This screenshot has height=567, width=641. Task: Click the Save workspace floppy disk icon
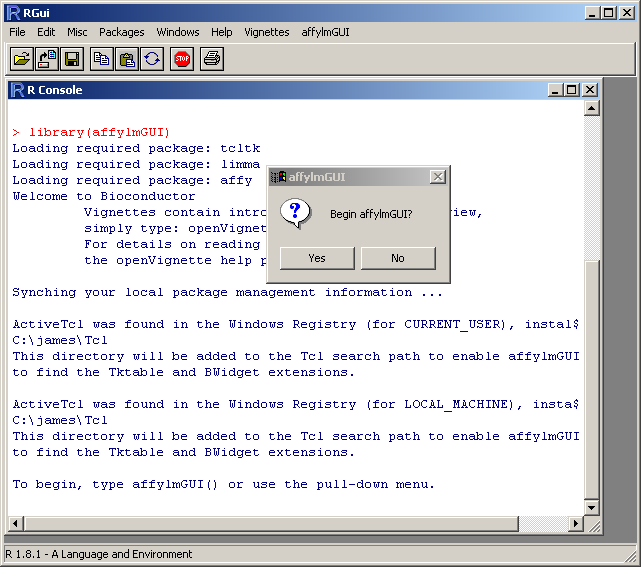(x=72, y=59)
